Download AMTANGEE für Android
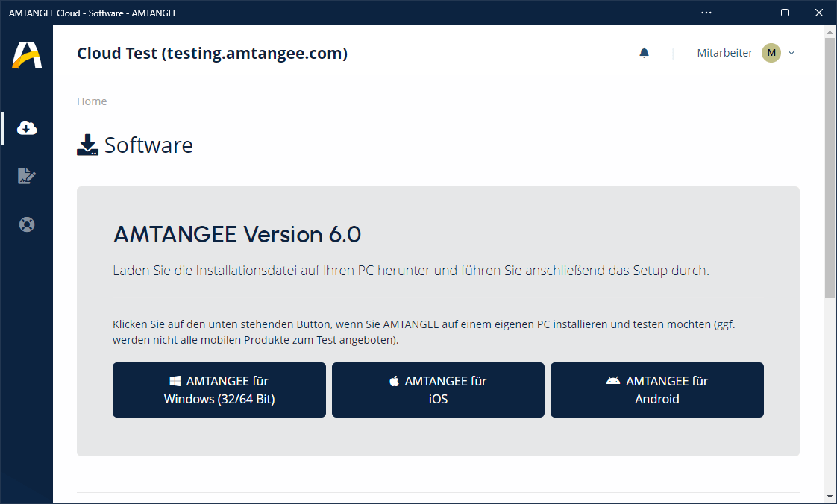 pos(657,390)
